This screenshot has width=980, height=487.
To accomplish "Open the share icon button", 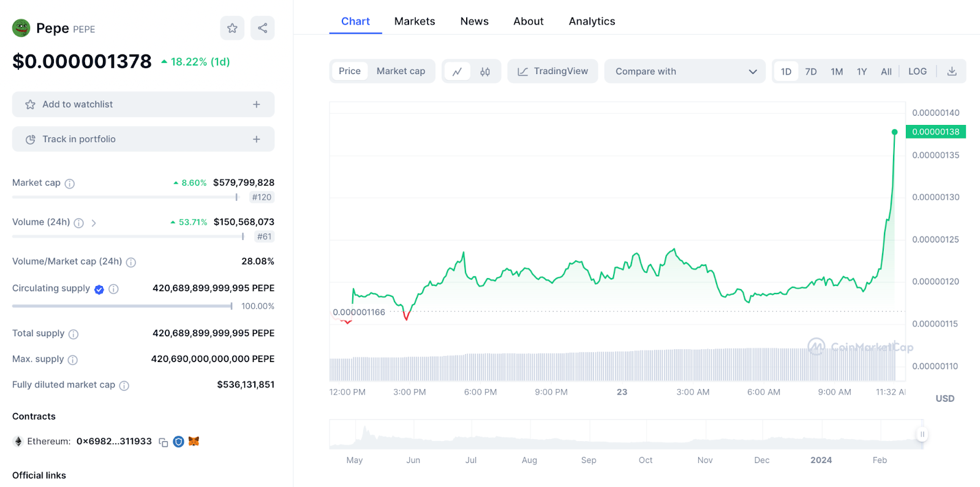I will pos(262,28).
